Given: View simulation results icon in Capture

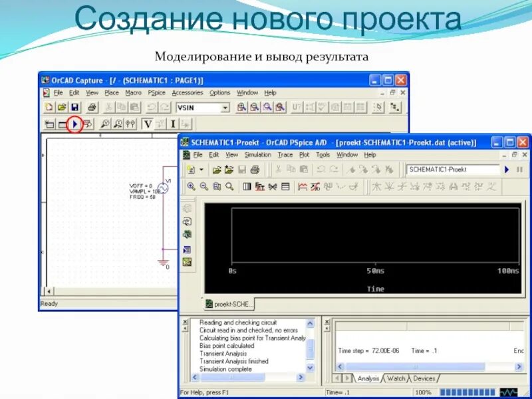Looking at the screenshot, I should click(x=88, y=124).
